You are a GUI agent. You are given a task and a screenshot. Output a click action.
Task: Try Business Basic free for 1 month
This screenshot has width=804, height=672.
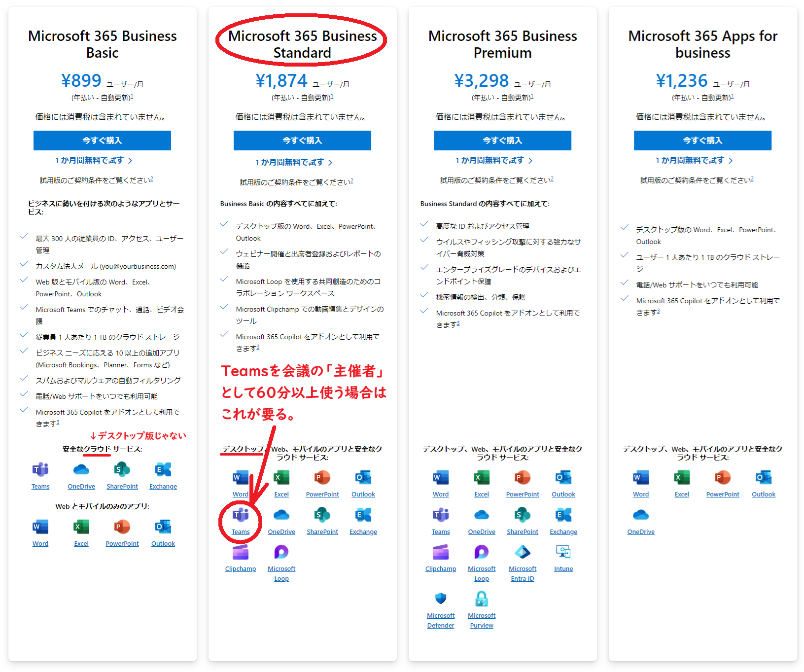[x=94, y=161]
